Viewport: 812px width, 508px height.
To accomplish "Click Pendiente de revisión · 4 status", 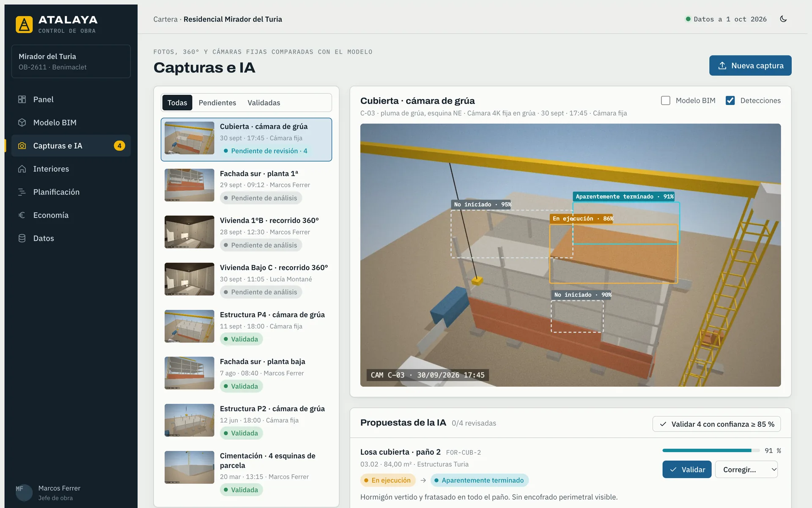I will [265, 151].
